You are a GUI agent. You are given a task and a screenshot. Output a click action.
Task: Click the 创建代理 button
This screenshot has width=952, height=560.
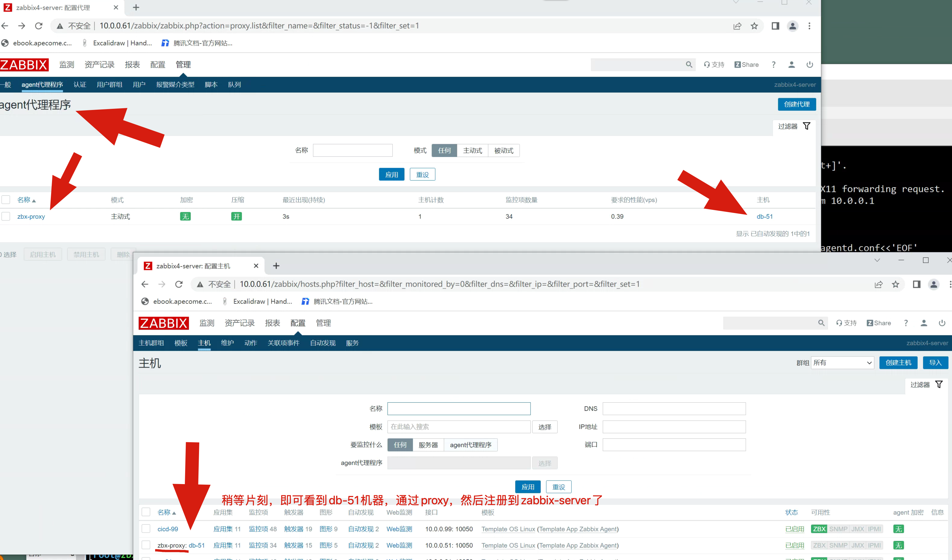pos(796,104)
